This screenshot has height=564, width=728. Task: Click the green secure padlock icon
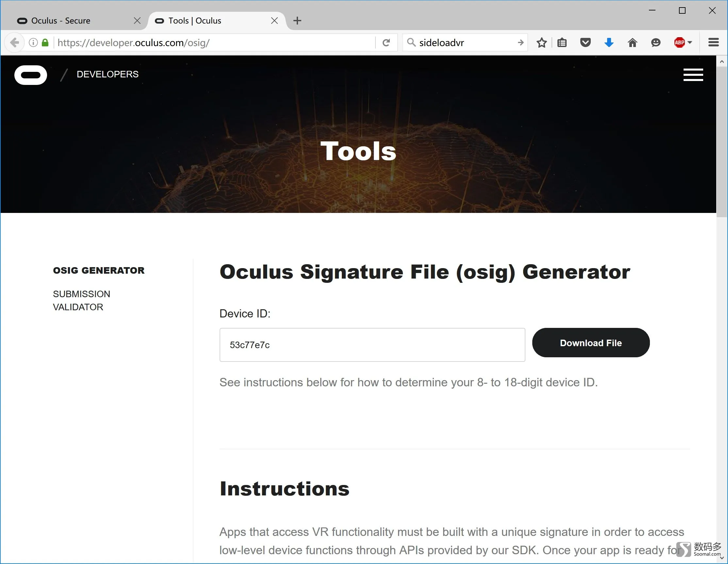(45, 43)
